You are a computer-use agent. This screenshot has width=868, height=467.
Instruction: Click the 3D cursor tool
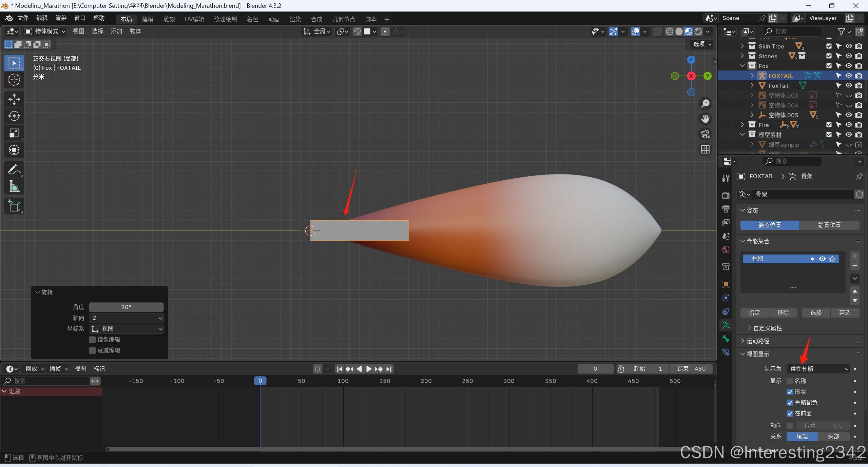[14, 80]
